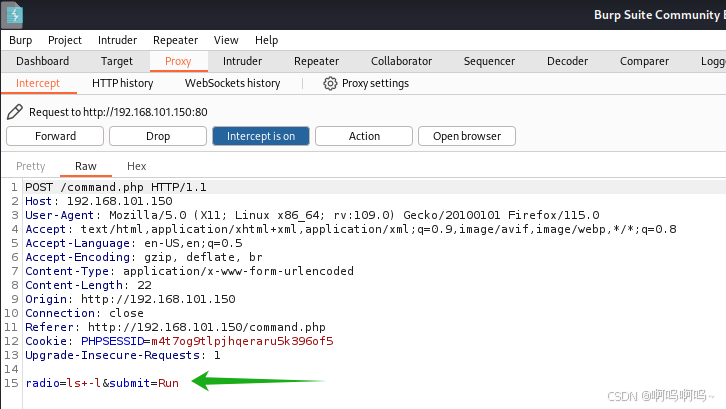Click the Origin header line
The image size is (726, 409).
click(130, 299)
